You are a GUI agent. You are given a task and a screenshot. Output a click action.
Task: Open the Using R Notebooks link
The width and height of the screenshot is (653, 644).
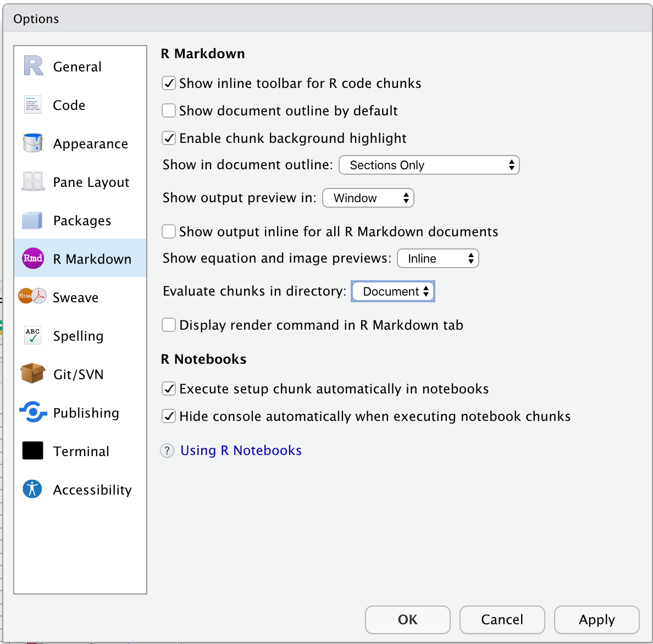pos(241,451)
